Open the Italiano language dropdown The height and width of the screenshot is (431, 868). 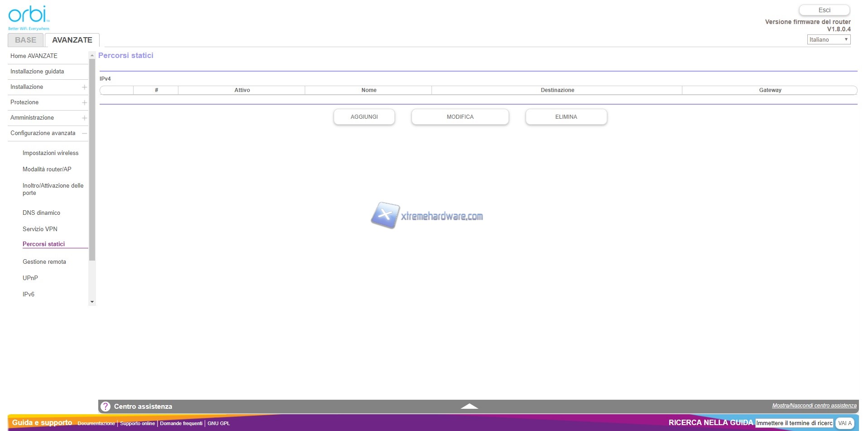coord(828,40)
